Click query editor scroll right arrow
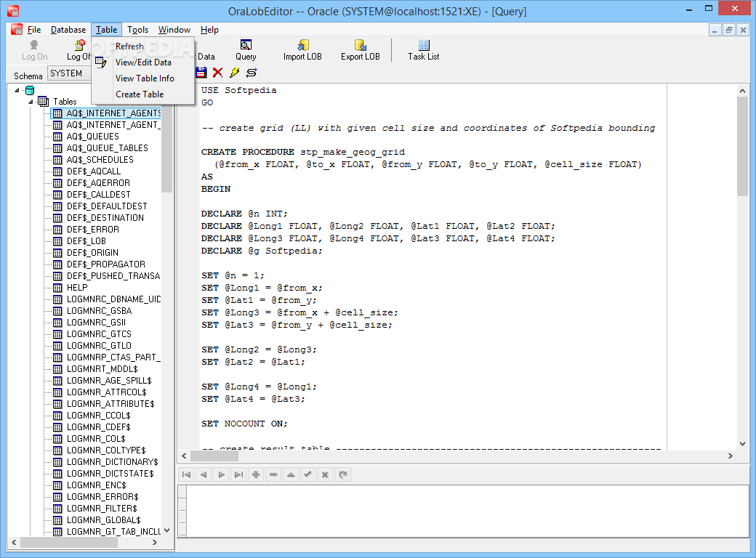 point(730,456)
